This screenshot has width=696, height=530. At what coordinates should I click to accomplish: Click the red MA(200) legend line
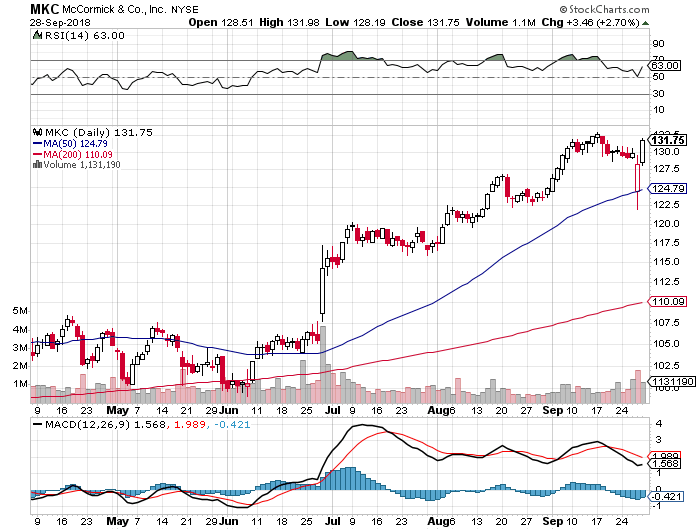38,154
